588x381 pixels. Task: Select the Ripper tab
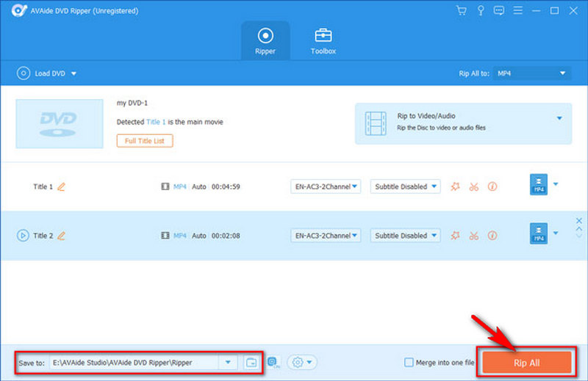pyautogui.click(x=265, y=41)
